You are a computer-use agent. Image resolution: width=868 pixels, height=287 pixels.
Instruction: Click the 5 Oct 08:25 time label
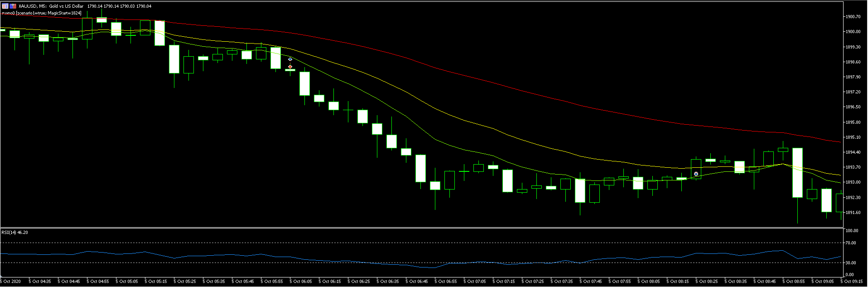coord(707,282)
